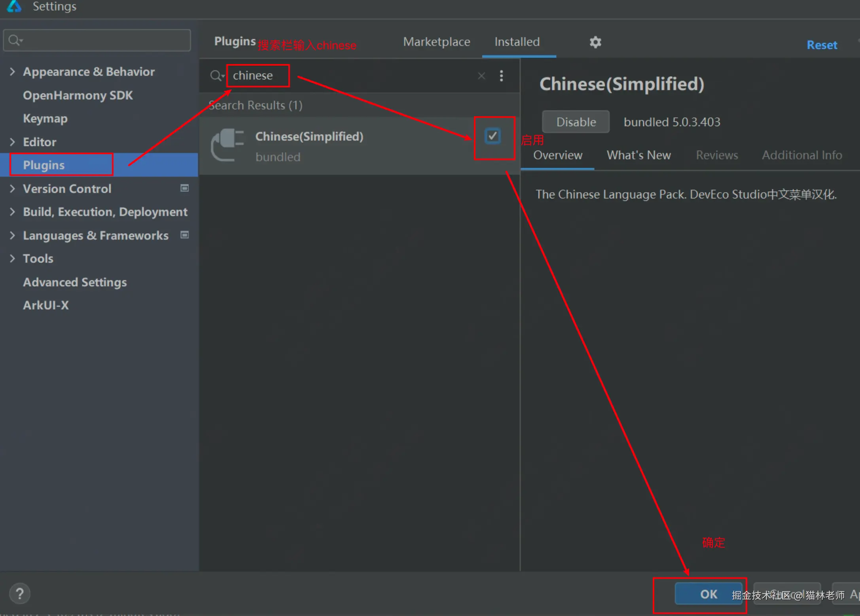Open the plugin search options menu

pos(501,76)
